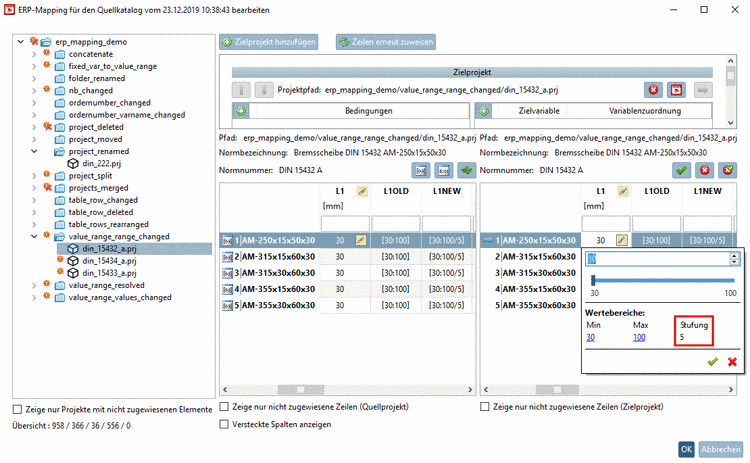Expand the fixed_var_to_value_range folder
The image size is (750, 463).
tap(34, 66)
